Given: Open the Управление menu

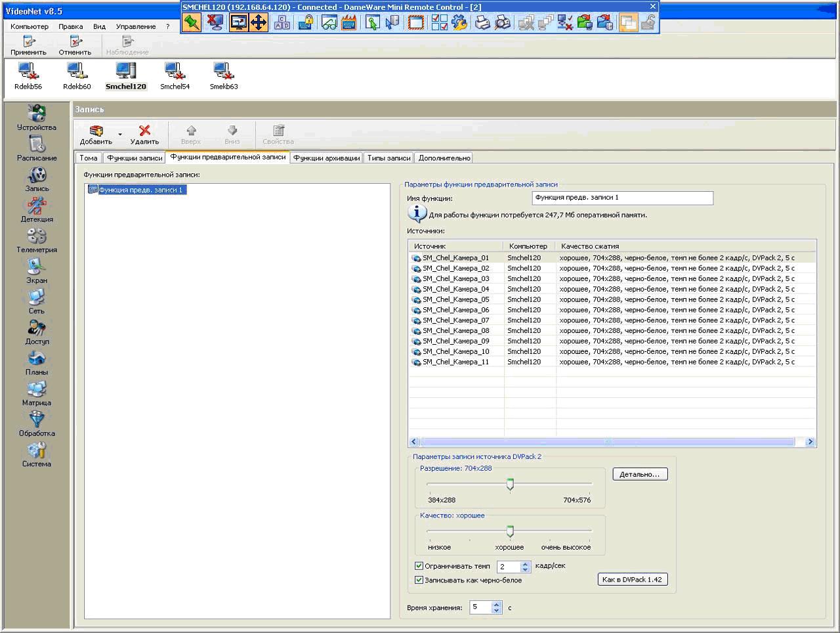Looking at the screenshot, I should click(136, 27).
